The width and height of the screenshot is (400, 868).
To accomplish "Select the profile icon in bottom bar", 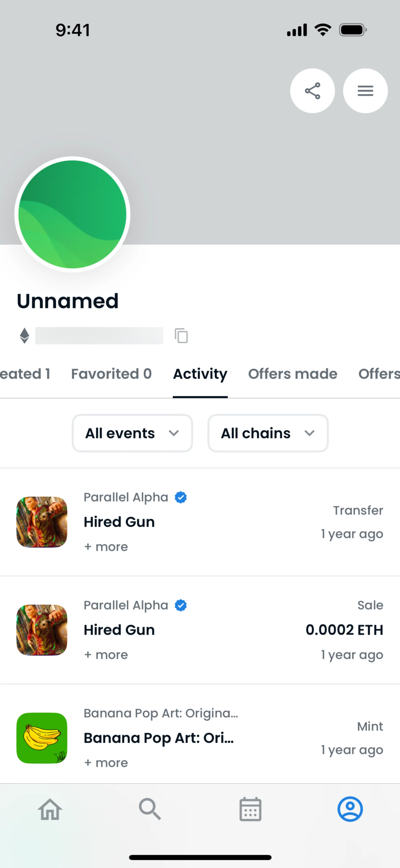I will (350, 809).
